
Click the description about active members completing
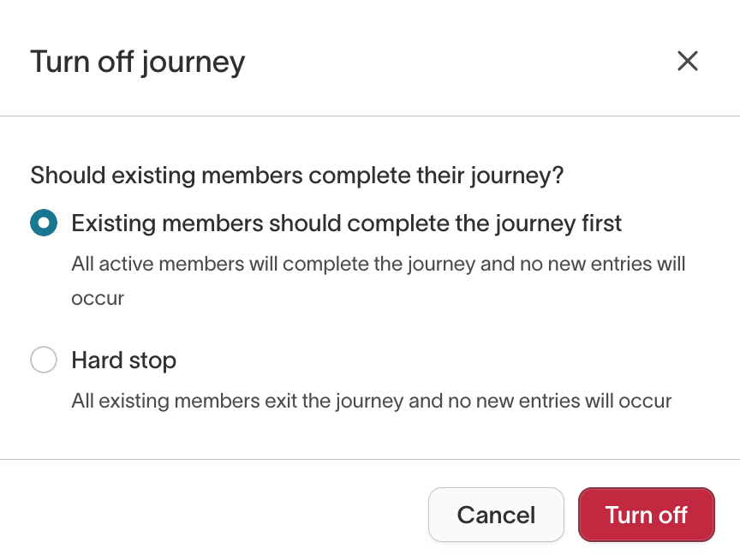click(x=377, y=281)
